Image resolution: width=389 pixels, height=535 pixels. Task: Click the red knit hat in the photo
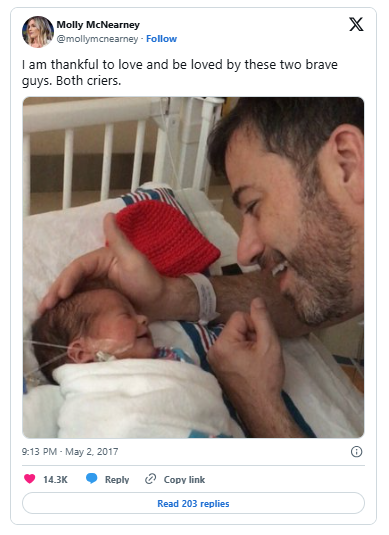point(167,238)
